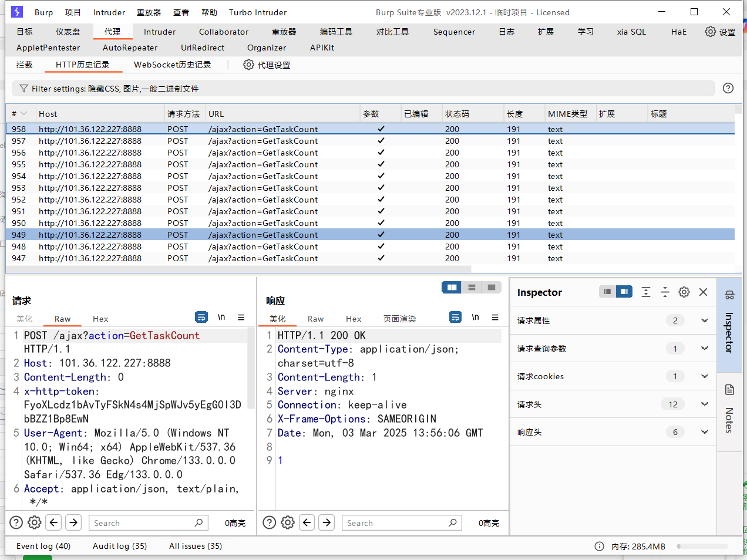Close the Inspector panel
The width and height of the screenshot is (747, 560).
point(703,292)
